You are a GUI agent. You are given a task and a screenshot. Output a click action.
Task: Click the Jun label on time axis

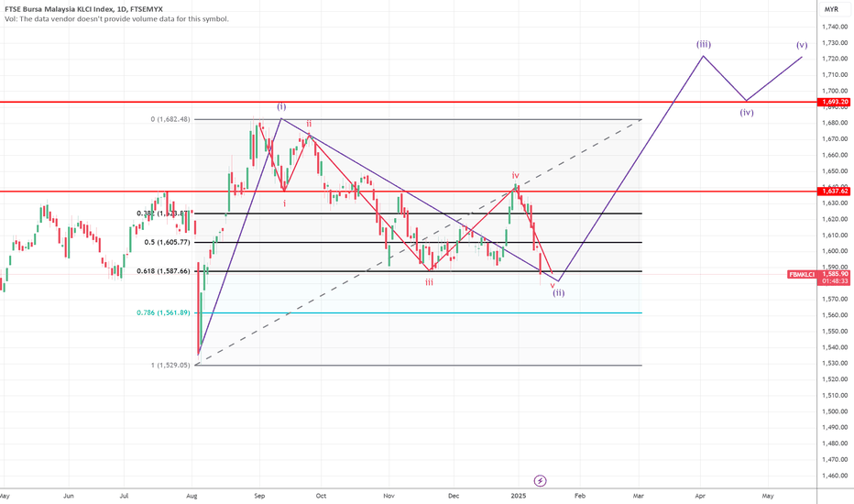pos(69,496)
